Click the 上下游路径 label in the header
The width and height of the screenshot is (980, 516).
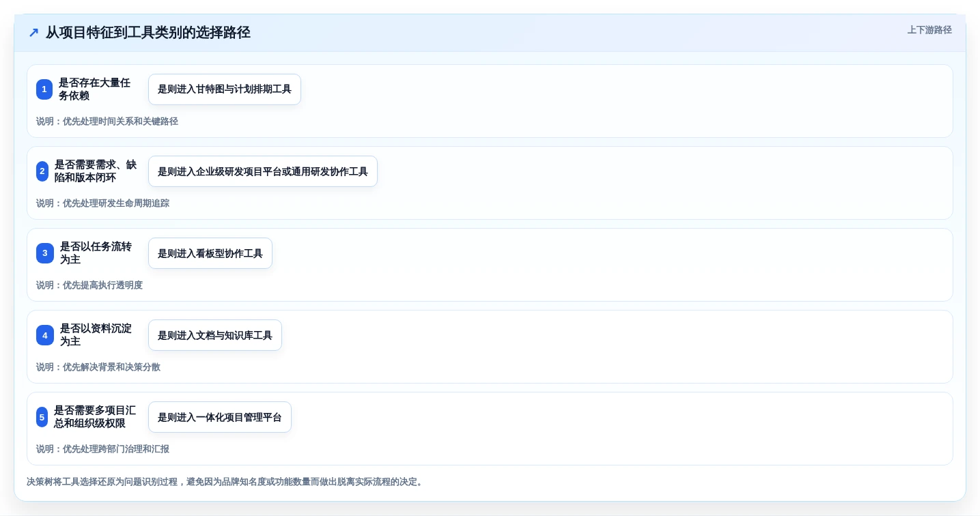point(929,30)
